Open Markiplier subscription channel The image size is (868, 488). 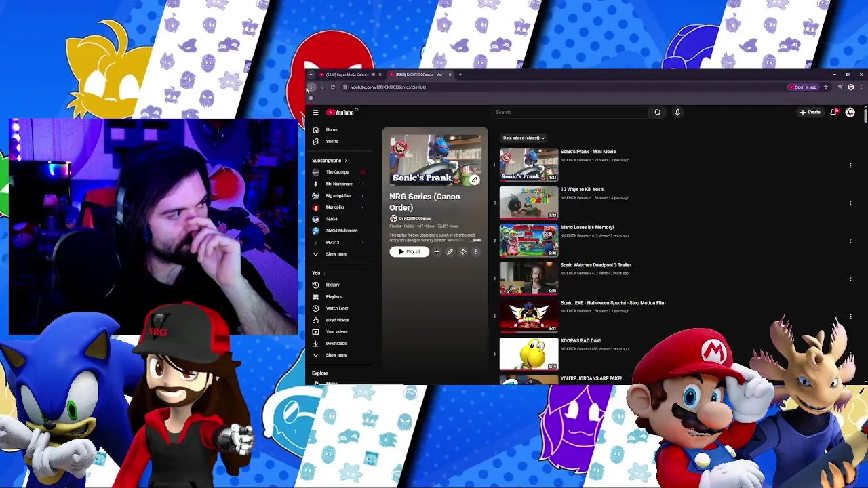[x=335, y=207]
